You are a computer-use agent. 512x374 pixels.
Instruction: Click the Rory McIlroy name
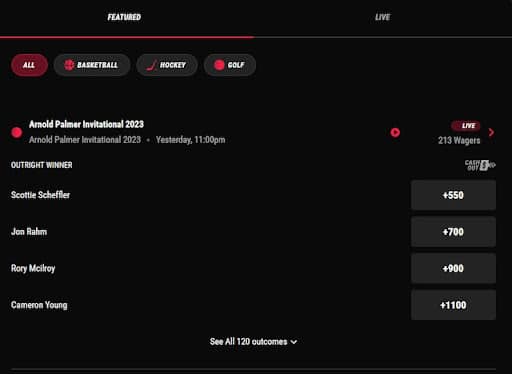(x=33, y=268)
